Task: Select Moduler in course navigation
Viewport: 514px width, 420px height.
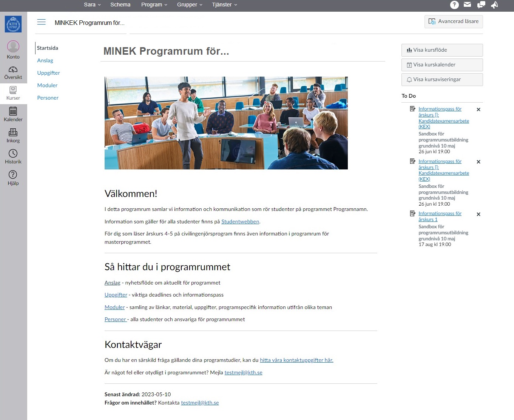Action: (47, 85)
